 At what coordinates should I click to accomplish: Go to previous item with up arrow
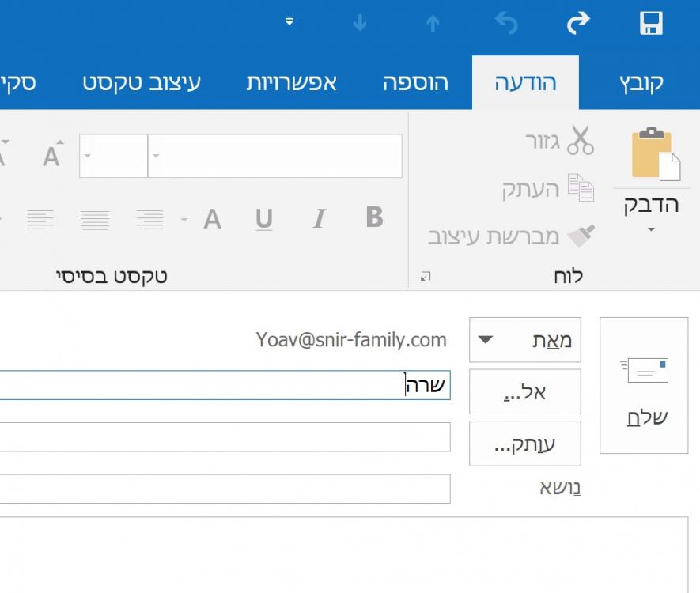[x=433, y=23]
